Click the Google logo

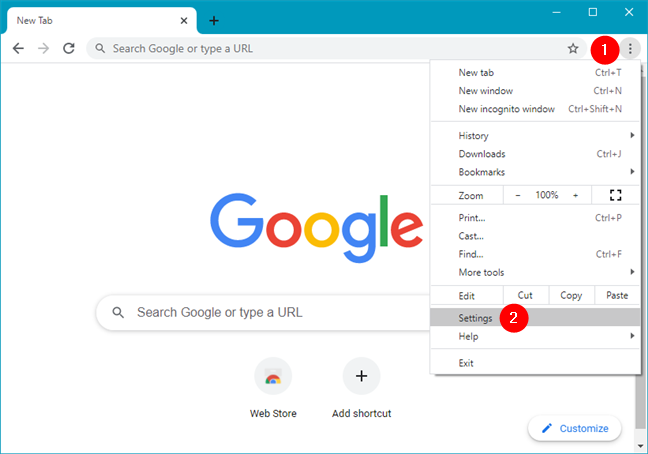pos(317,228)
